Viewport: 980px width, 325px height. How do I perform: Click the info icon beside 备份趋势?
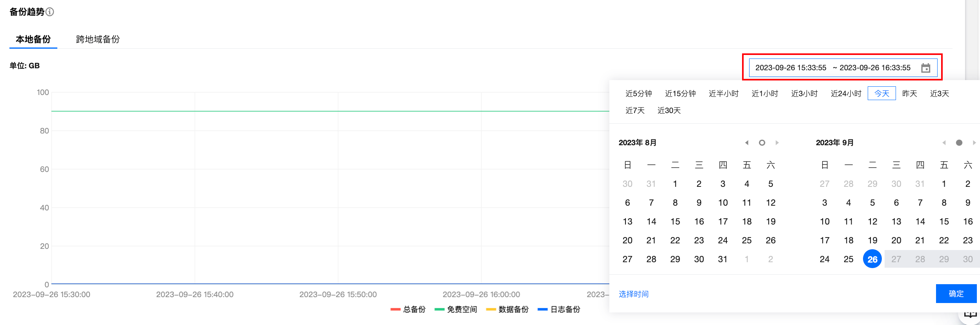[x=50, y=12]
